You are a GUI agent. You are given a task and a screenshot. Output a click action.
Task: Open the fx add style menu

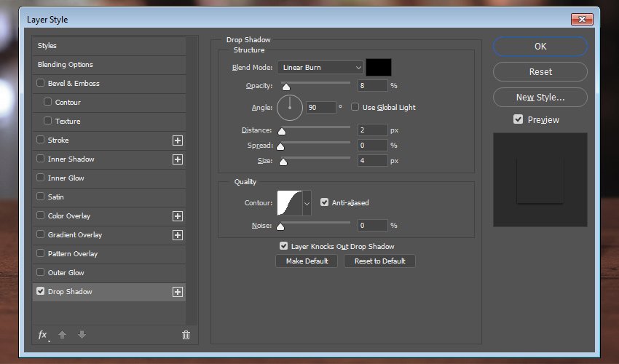44,335
